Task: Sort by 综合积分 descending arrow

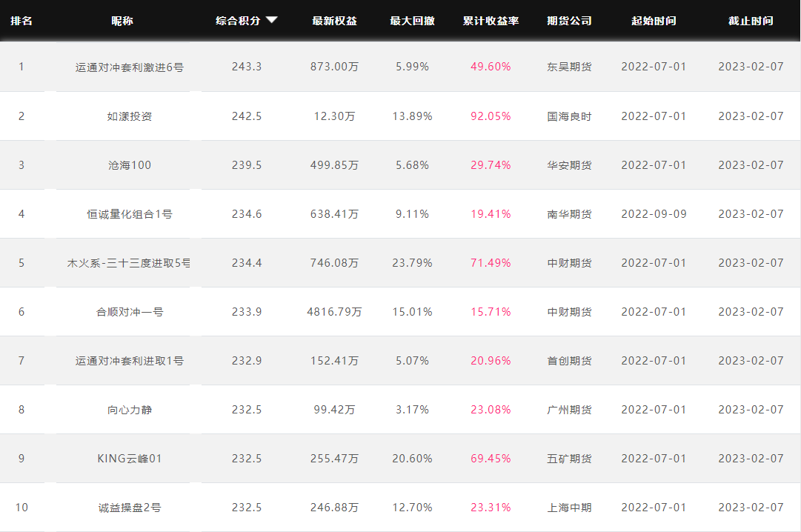Action: (272, 20)
